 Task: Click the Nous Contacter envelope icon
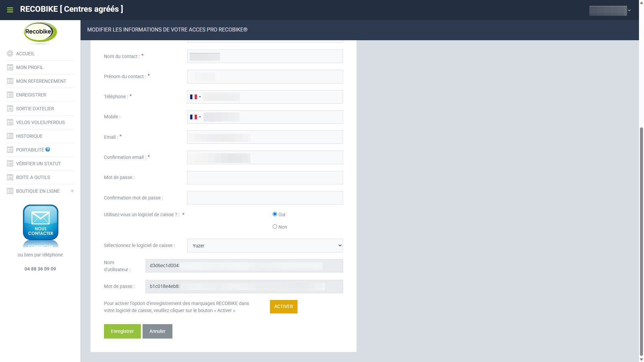coord(40,222)
